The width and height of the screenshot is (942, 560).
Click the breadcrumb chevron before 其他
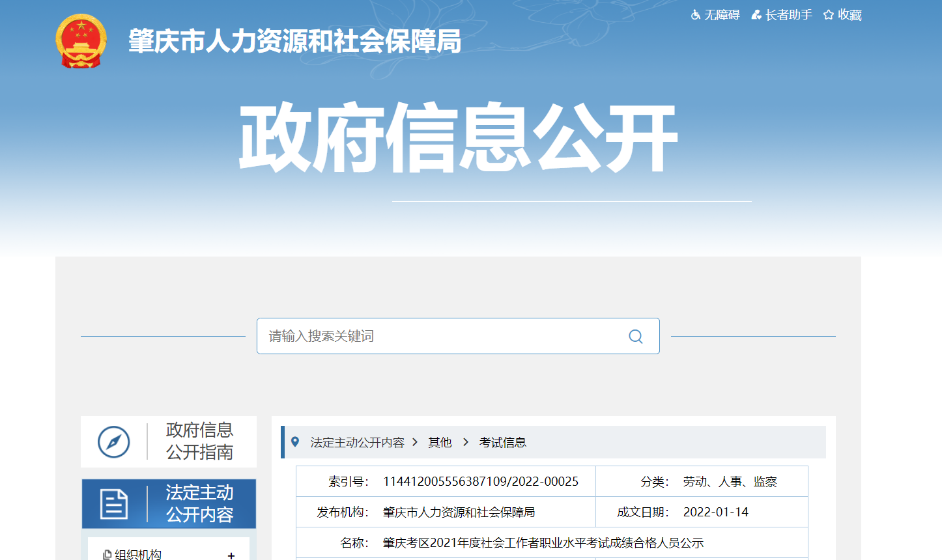point(415,442)
